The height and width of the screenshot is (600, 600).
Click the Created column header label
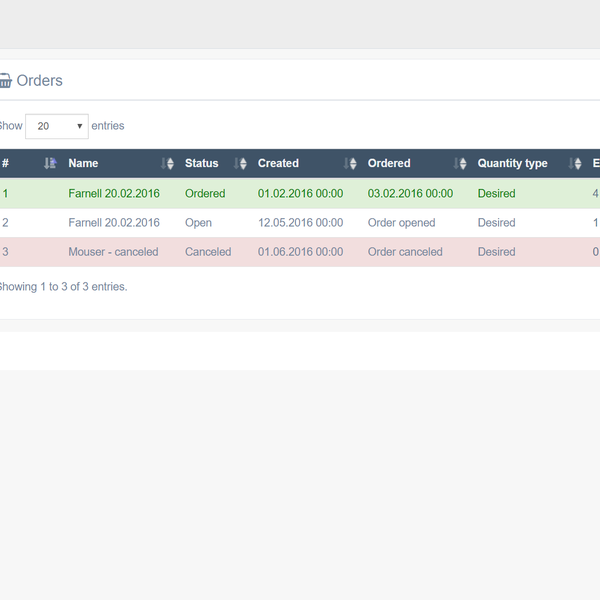(x=278, y=164)
